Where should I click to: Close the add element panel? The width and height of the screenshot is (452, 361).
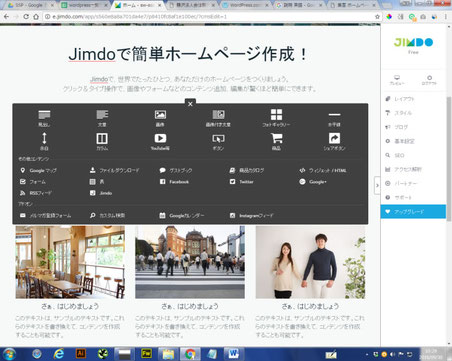190,104
